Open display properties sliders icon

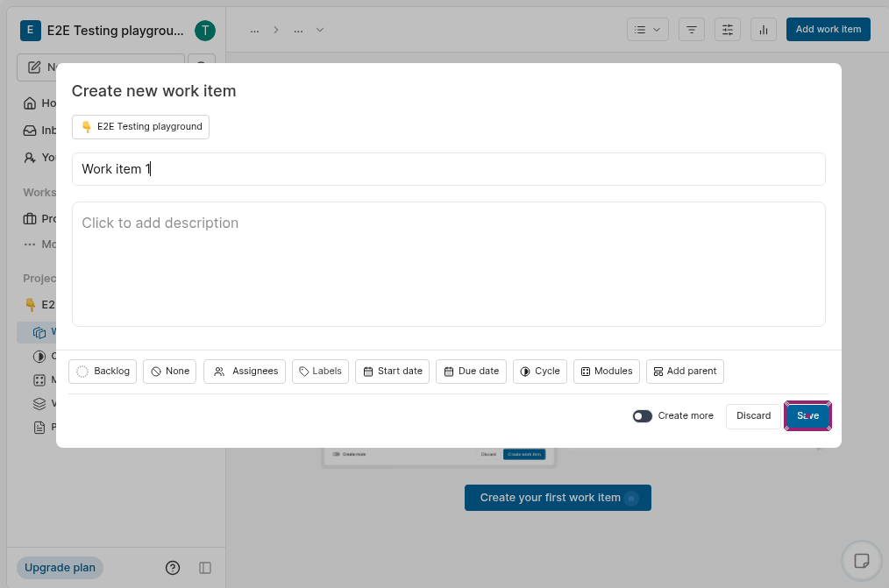(x=728, y=30)
